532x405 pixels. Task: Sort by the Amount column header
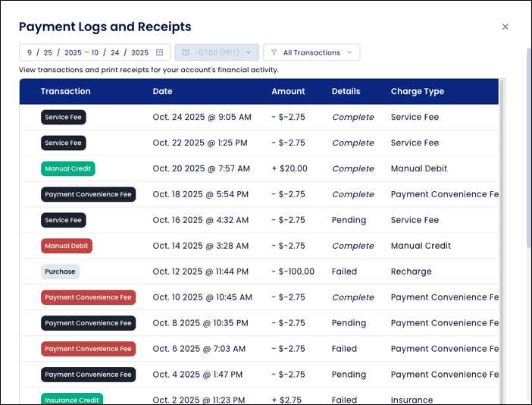[x=288, y=91]
